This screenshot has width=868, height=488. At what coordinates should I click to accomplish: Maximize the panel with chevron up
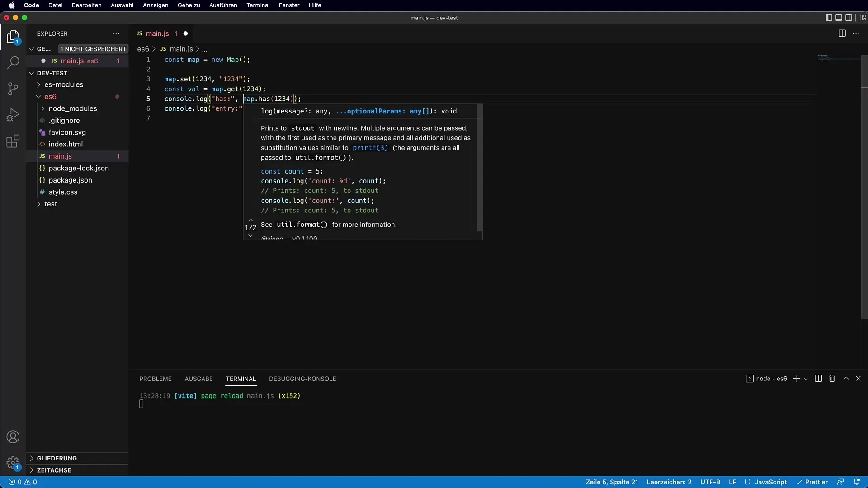click(846, 379)
